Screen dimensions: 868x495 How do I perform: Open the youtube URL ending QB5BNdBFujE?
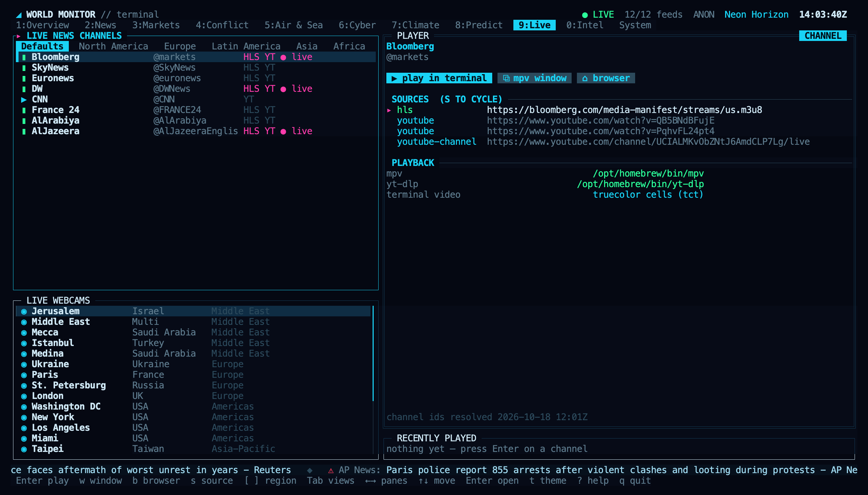(x=601, y=120)
